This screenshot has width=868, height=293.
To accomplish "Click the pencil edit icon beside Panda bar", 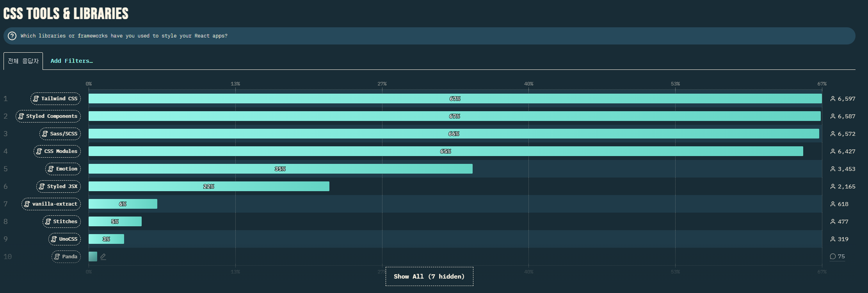I will click(103, 257).
